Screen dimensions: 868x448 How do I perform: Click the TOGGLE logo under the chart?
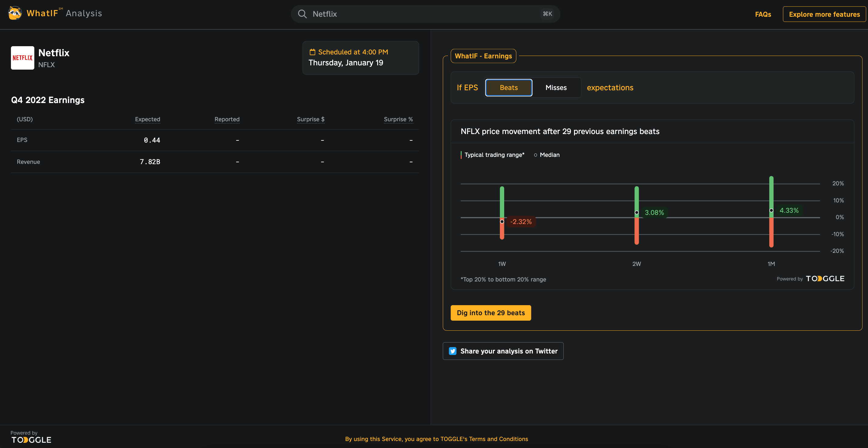[x=825, y=278]
